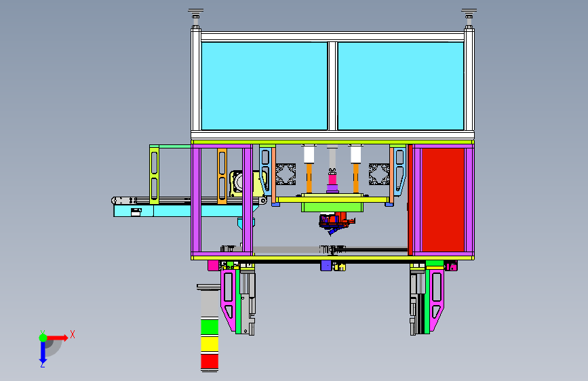Select the blue block under the base plate
Screen dimensions: 588x381
(x=326, y=266)
